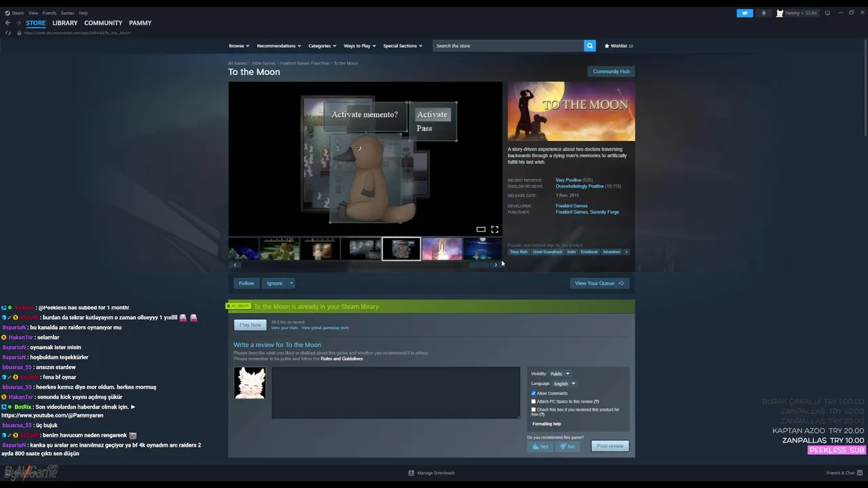Viewport: 868px width, 488px height.
Task: Open the View menu
Action: point(33,13)
